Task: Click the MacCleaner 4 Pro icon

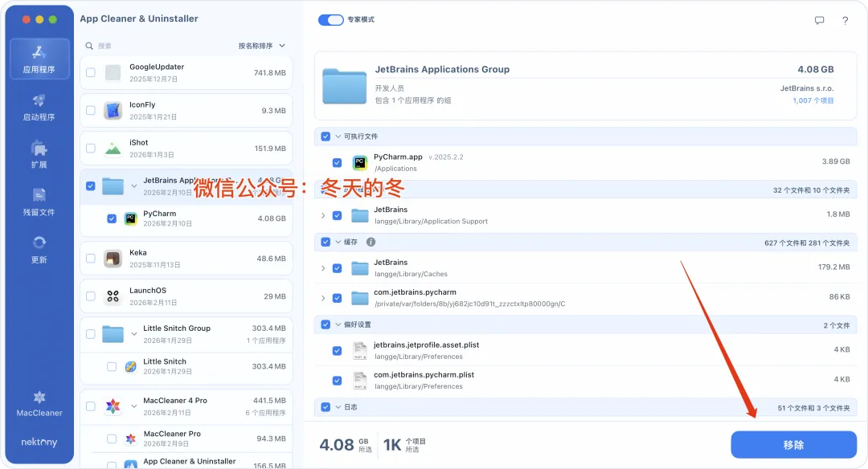Action: click(x=113, y=406)
